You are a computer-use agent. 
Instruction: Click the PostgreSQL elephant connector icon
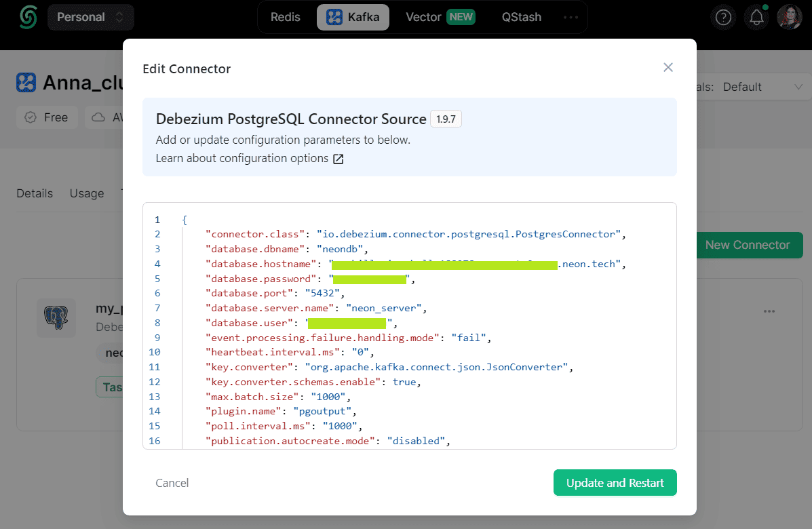[x=56, y=318]
